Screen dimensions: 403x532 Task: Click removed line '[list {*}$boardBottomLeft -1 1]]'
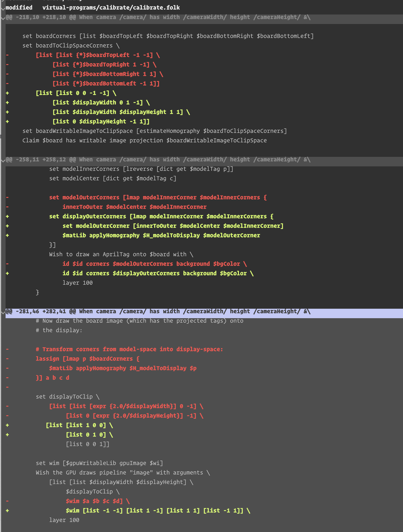point(106,84)
